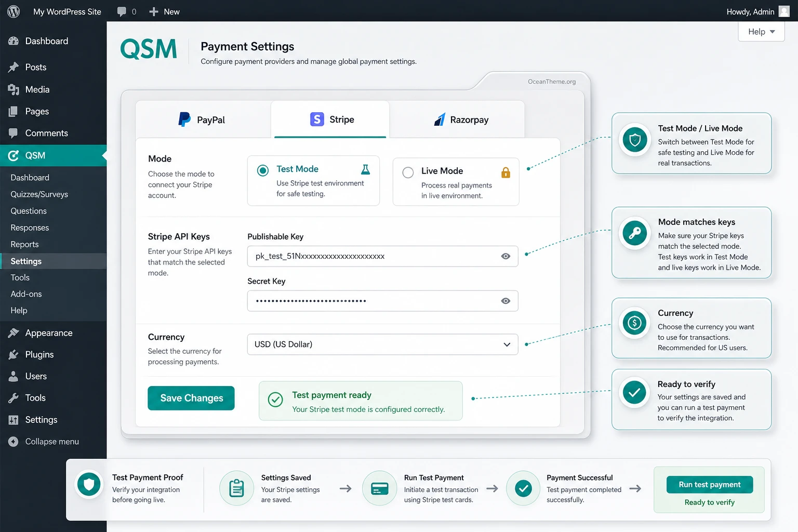Click the Secret Key input field

click(383, 301)
